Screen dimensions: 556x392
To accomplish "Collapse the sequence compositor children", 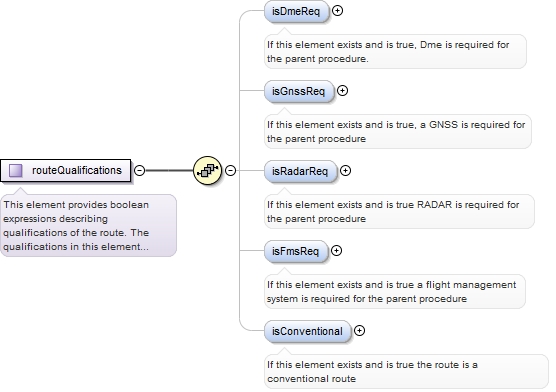I will (230, 171).
